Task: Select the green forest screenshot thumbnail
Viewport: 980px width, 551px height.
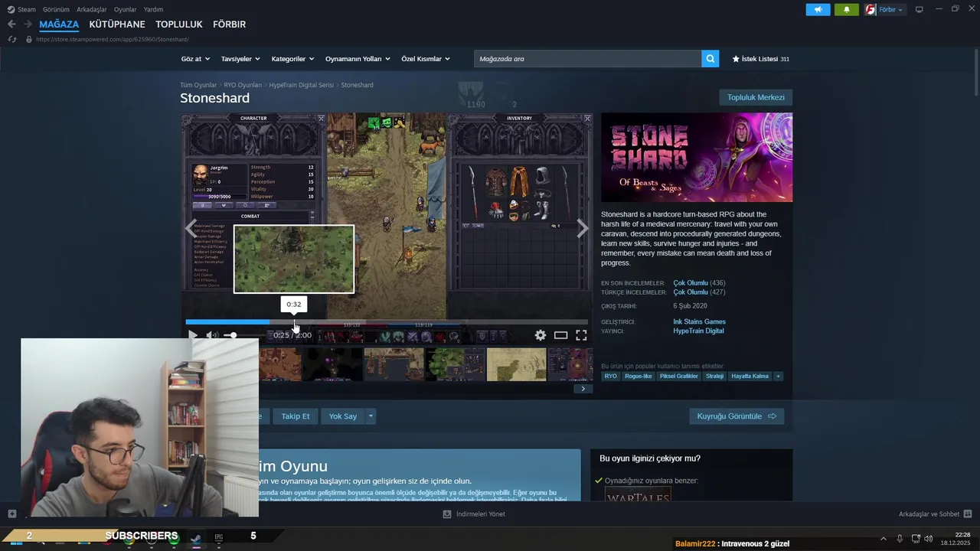Action: [456, 364]
